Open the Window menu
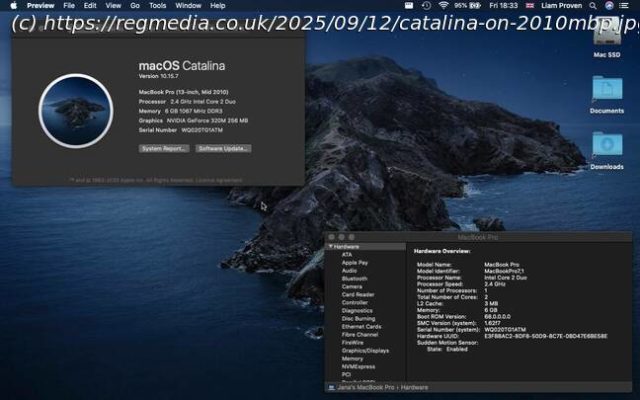 (188, 6)
